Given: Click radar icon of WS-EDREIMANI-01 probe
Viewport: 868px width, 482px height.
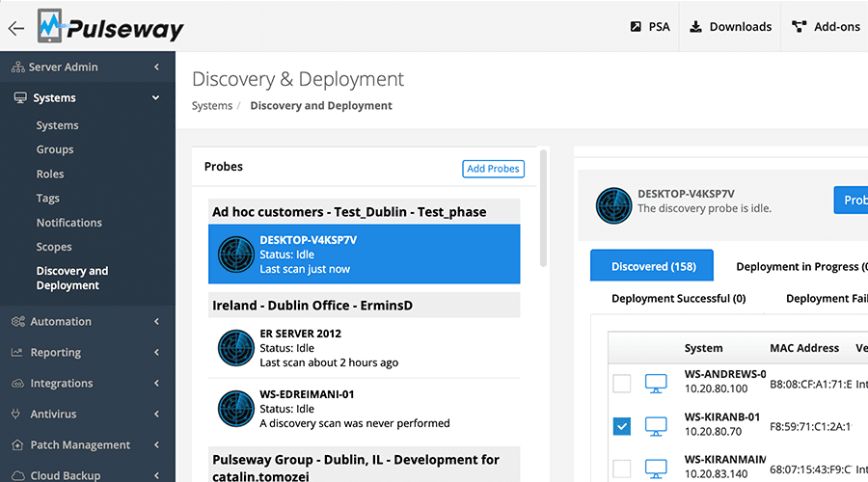Looking at the screenshot, I should pyautogui.click(x=236, y=409).
